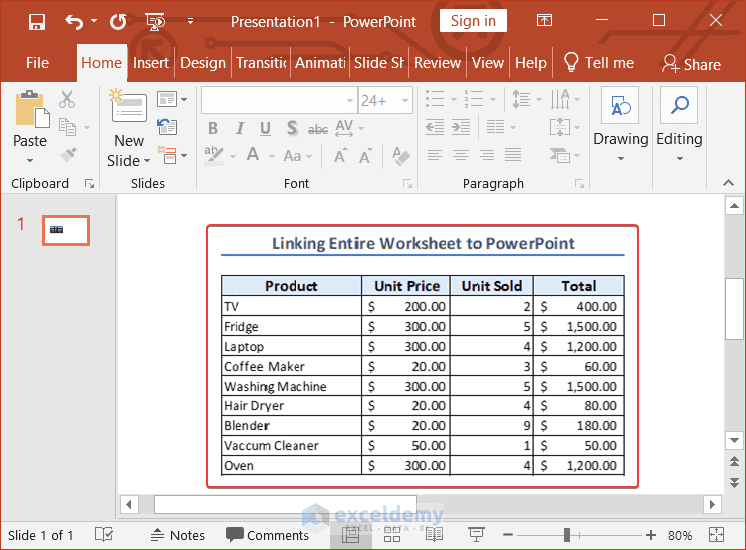Switch to the Design tab
746x550 pixels.
point(203,63)
